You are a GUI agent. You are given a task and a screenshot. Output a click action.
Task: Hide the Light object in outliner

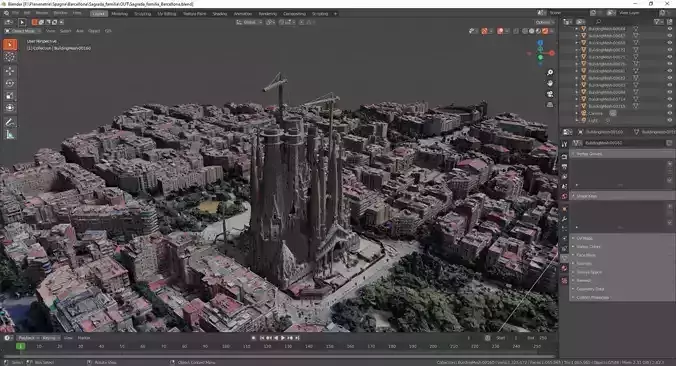click(x=670, y=120)
